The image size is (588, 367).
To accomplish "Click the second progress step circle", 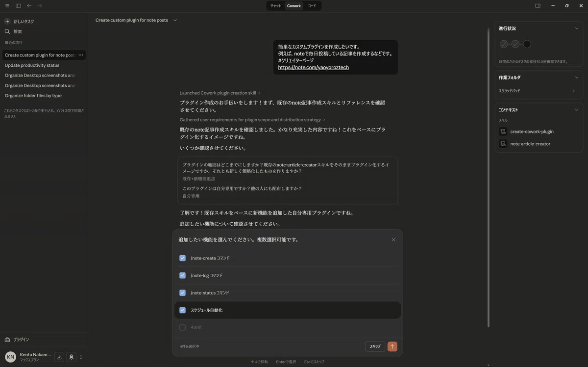I will pos(515,44).
